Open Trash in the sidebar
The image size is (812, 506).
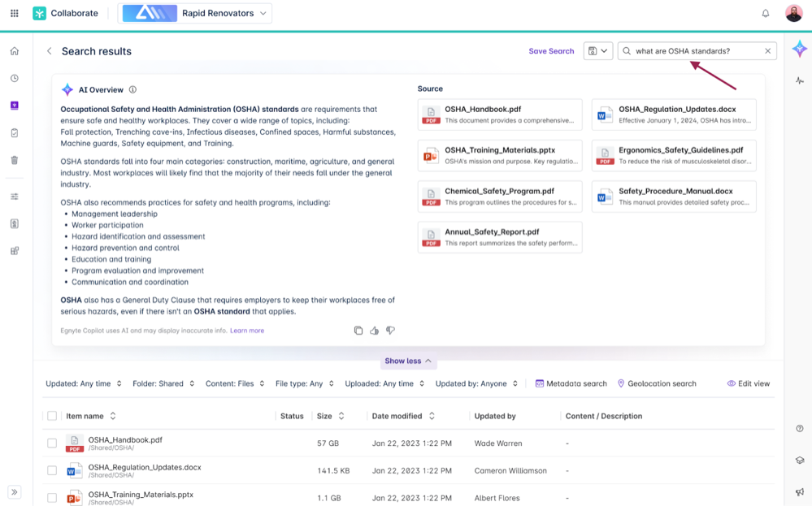click(x=15, y=160)
